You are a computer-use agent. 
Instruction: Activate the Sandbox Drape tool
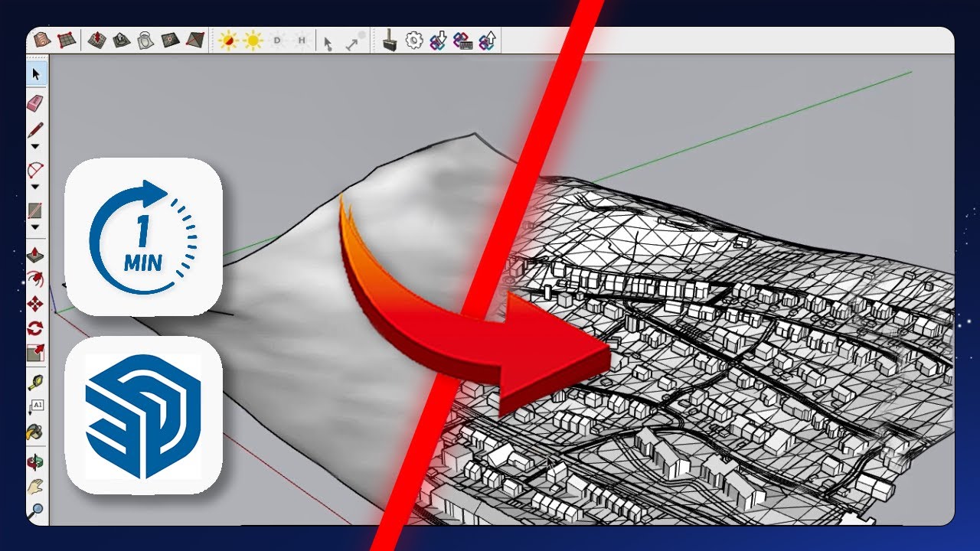pyautogui.click(x=145, y=41)
